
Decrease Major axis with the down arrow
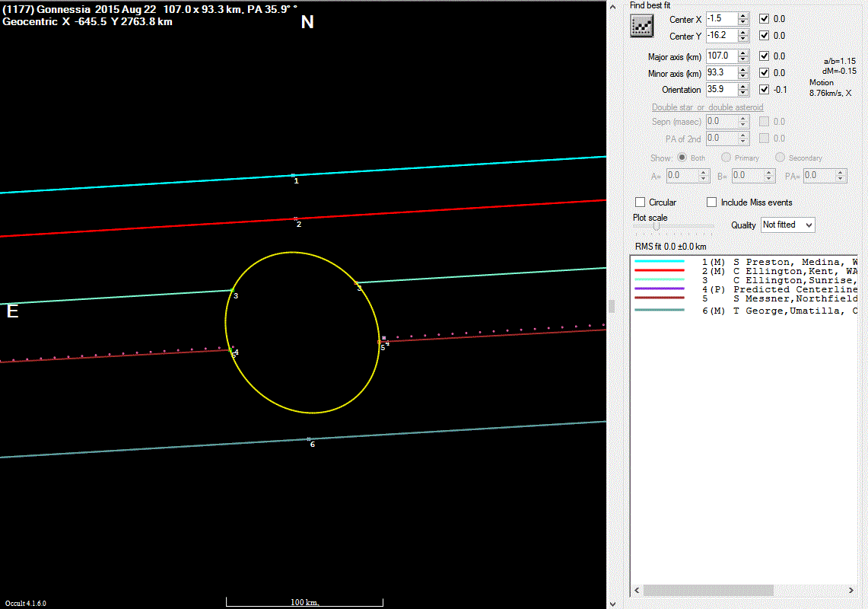coord(743,59)
